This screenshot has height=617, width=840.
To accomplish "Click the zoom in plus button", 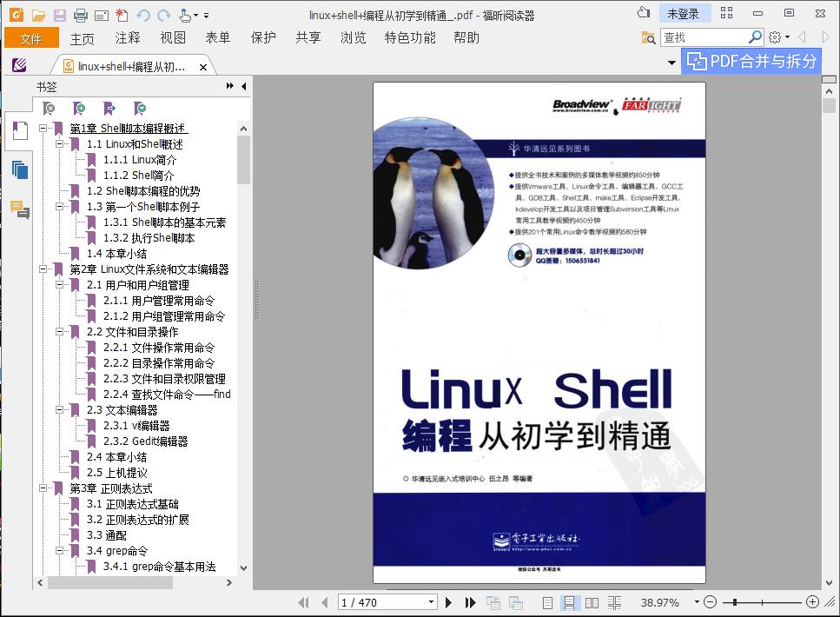I will (812, 602).
